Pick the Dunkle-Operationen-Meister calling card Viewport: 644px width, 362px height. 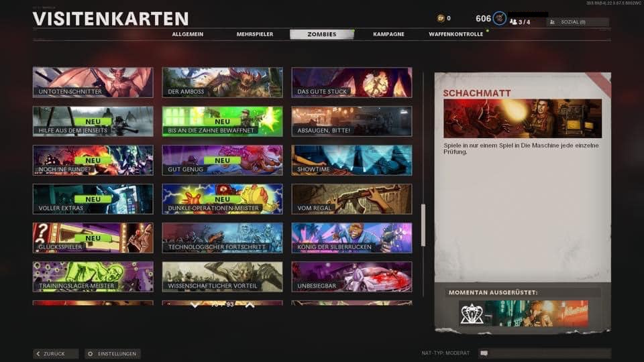(x=222, y=199)
